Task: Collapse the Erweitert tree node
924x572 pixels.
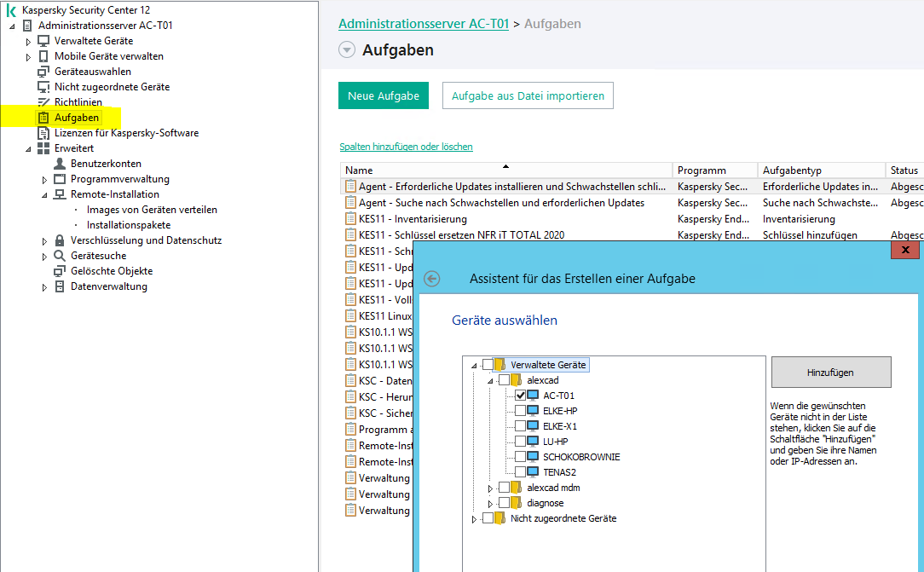Action: point(28,148)
